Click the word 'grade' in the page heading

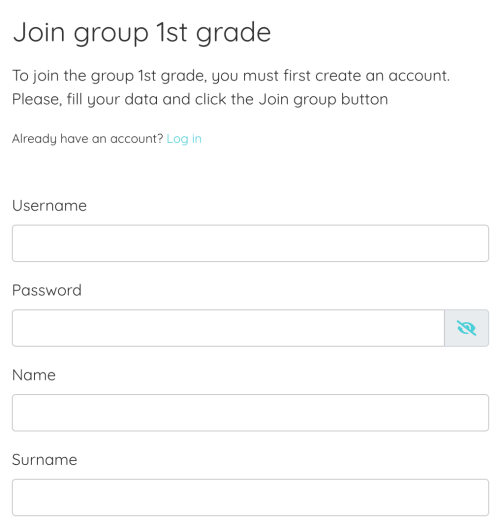[234, 33]
